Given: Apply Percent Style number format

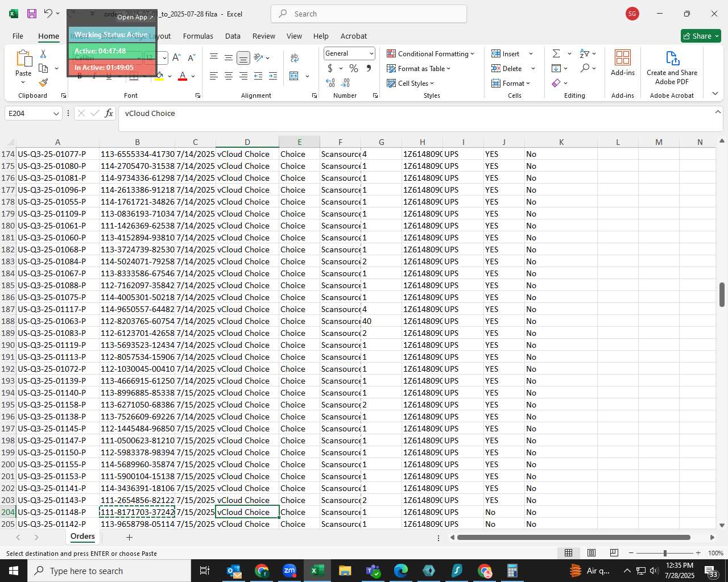Looking at the screenshot, I should pyautogui.click(x=354, y=68).
